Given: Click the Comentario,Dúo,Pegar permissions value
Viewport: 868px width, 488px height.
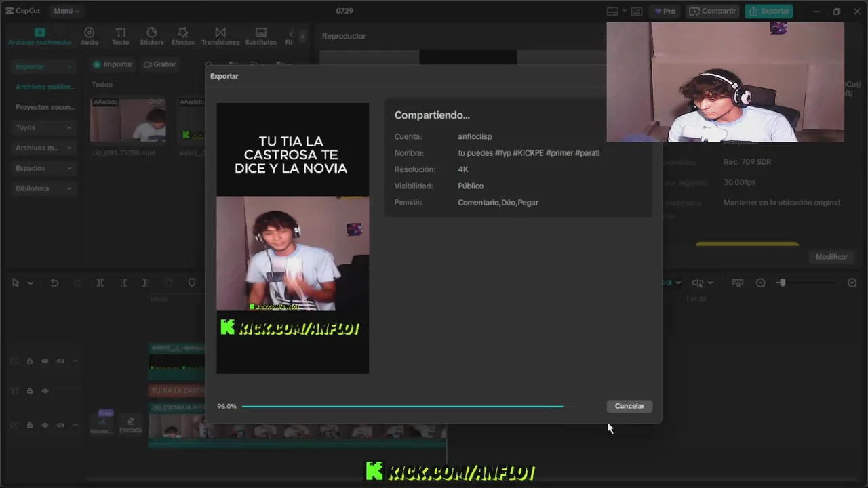Looking at the screenshot, I should click(498, 202).
